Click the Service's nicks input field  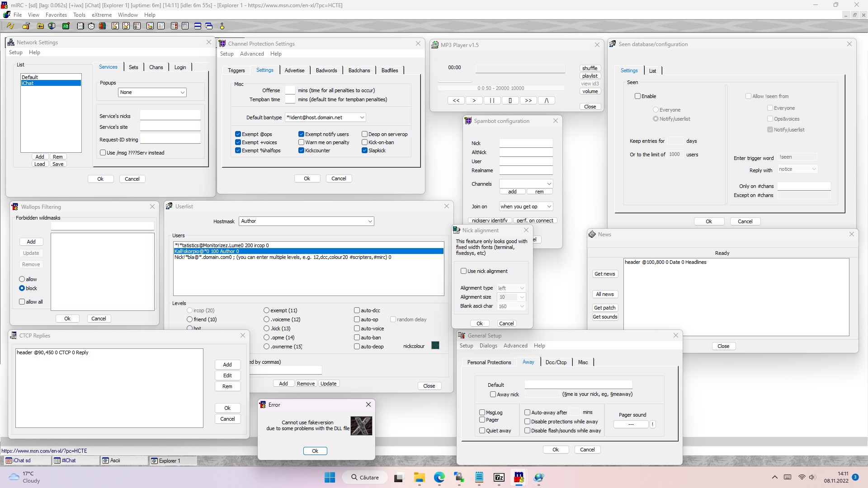pyautogui.click(x=170, y=116)
